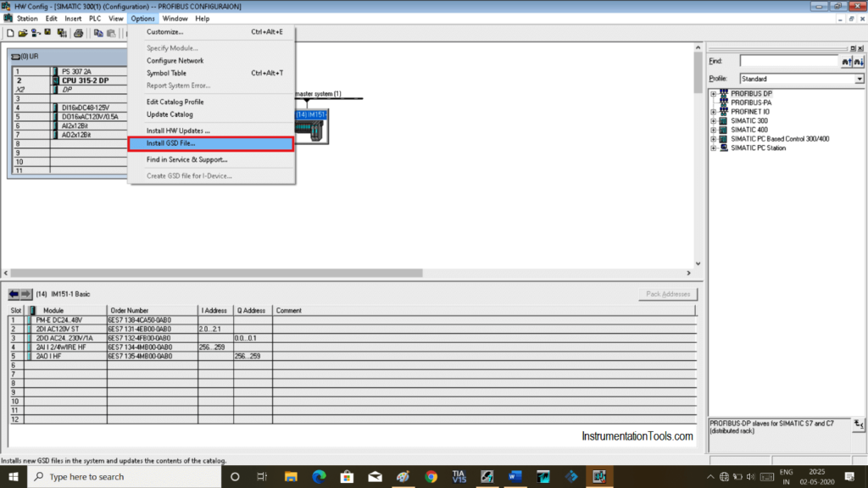Copy the selection with the Copy toolbar icon
The height and width of the screenshot is (488, 868).
tap(97, 33)
